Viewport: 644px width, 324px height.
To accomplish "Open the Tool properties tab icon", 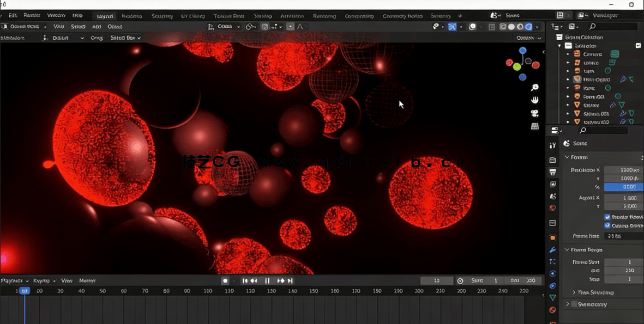I will pos(552,145).
